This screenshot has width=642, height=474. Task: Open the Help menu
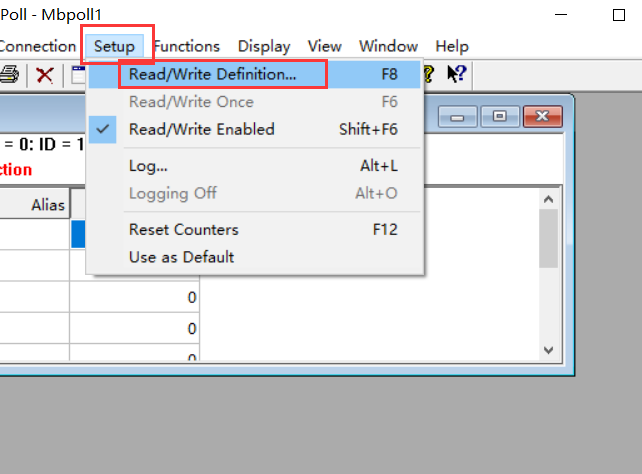[x=452, y=46]
